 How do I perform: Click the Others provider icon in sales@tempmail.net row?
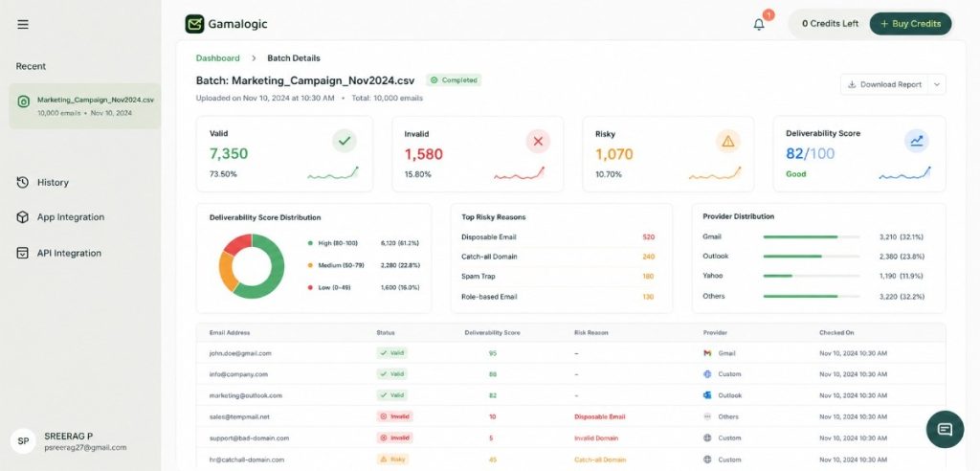pyautogui.click(x=707, y=416)
